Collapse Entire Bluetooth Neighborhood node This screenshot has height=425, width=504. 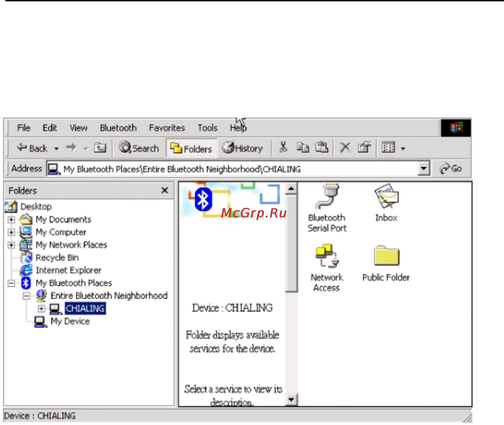[x=27, y=296]
